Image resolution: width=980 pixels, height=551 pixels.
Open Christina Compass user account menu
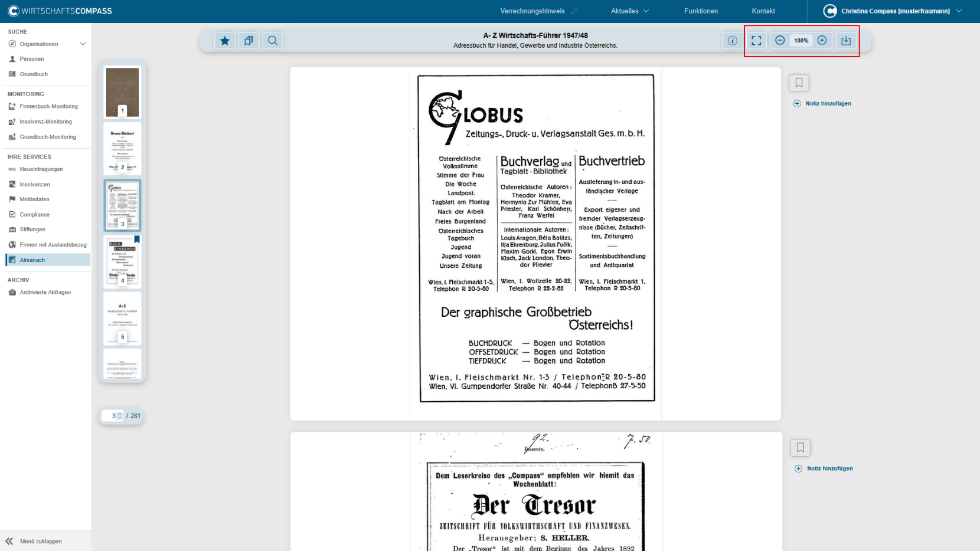tap(893, 11)
